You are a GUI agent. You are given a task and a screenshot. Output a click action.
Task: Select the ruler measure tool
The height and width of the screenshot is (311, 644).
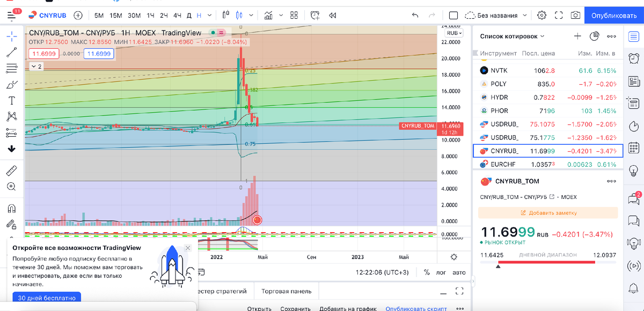click(x=11, y=171)
